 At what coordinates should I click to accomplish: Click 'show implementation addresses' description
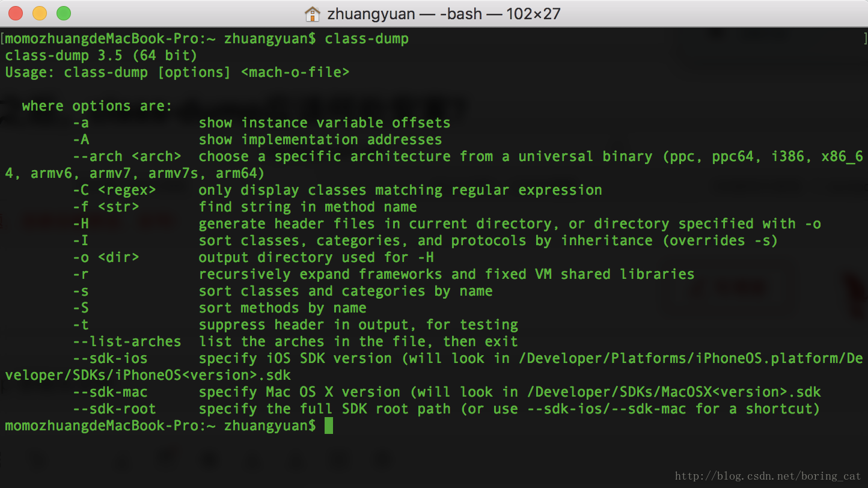(320, 140)
